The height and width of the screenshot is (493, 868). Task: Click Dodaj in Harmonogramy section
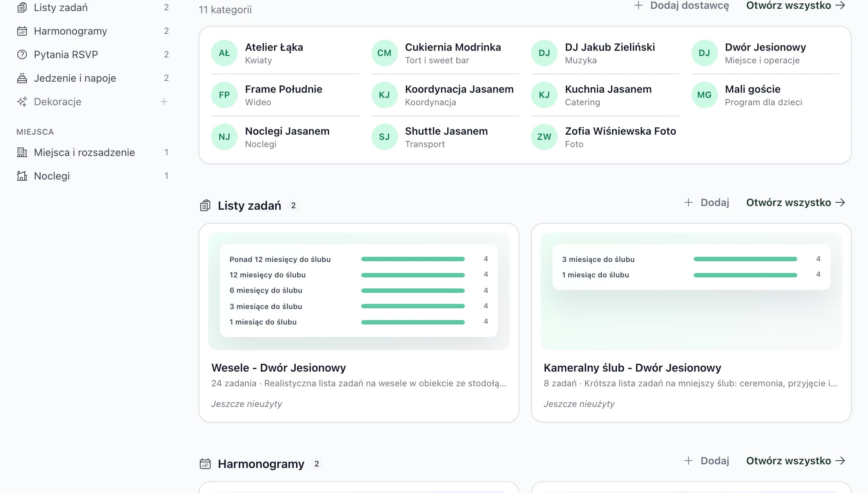click(x=707, y=461)
